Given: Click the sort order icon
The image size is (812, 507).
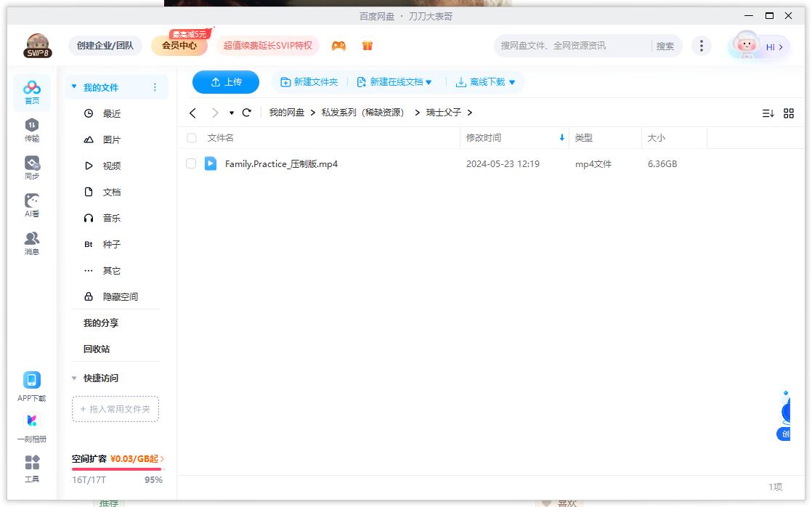Looking at the screenshot, I should 768,113.
